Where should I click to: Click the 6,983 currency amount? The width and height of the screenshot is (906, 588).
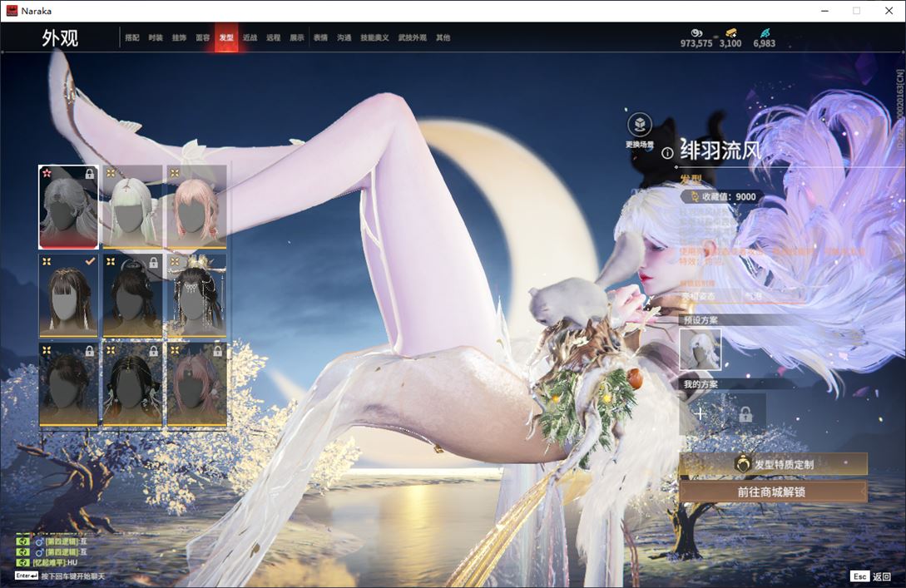point(764,43)
